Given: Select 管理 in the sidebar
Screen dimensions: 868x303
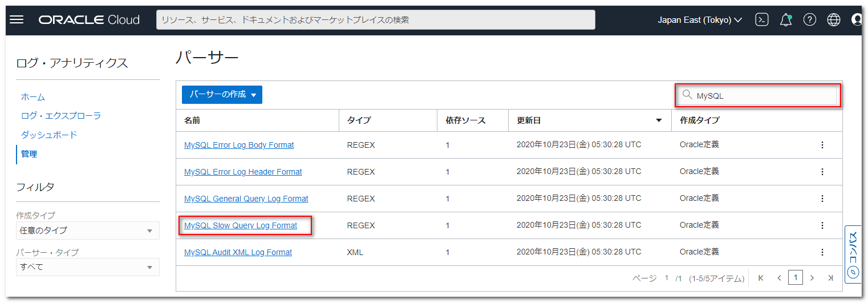Looking at the screenshot, I should 29,154.
